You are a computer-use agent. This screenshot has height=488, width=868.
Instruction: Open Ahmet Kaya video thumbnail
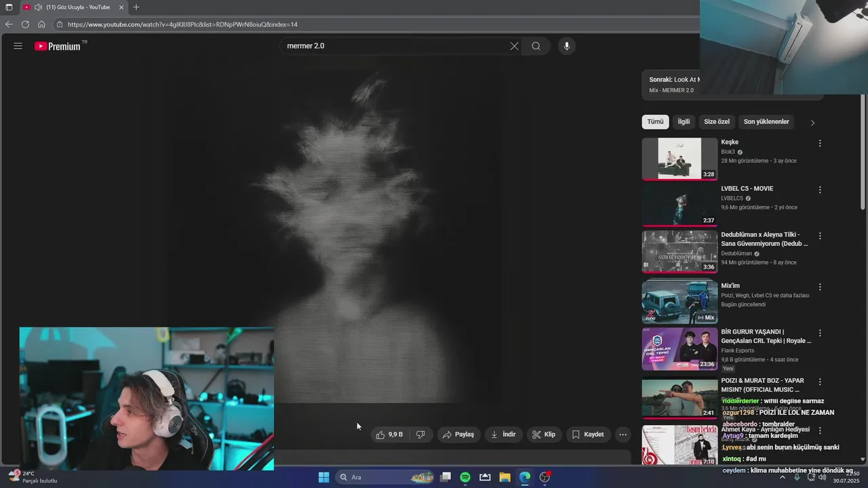pos(679,445)
